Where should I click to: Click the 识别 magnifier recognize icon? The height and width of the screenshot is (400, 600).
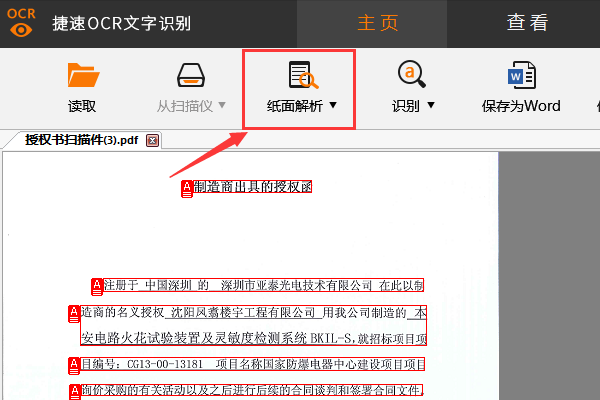pyautogui.click(x=412, y=74)
